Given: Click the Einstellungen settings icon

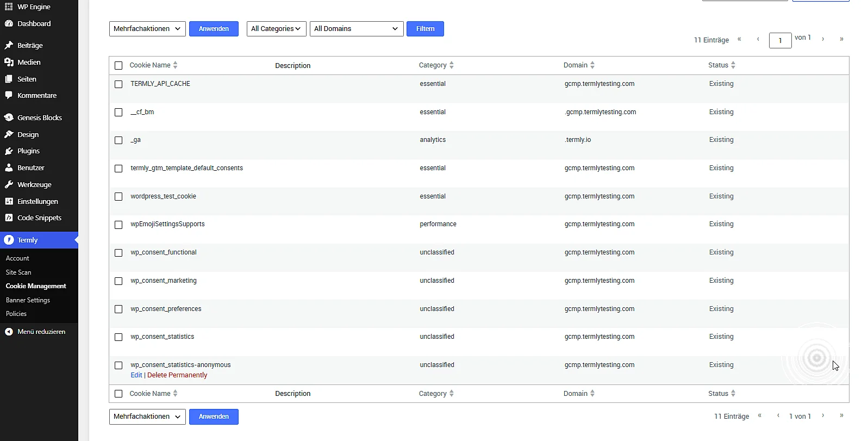Looking at the screenshot, I should click(9, 201).
